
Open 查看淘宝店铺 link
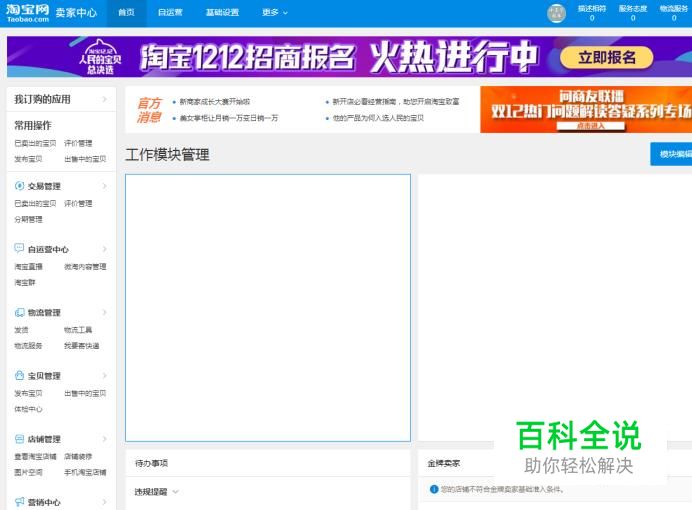tap(35, 456)
